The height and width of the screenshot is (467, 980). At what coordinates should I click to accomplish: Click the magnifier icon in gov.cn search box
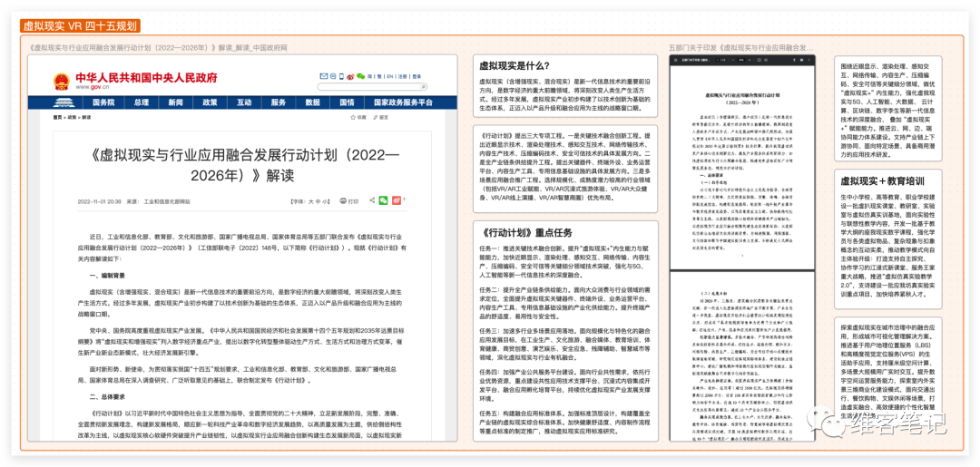tap(424, 87)
